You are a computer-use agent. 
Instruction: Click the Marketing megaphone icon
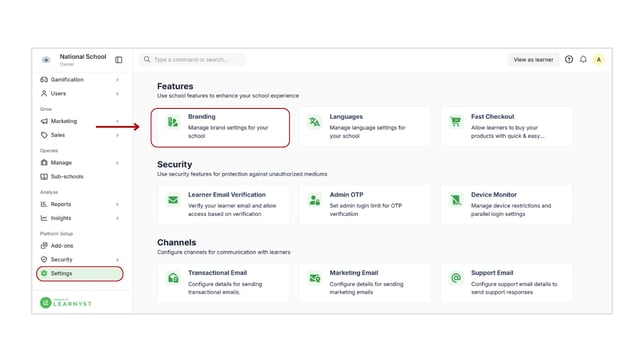point(44,121)
